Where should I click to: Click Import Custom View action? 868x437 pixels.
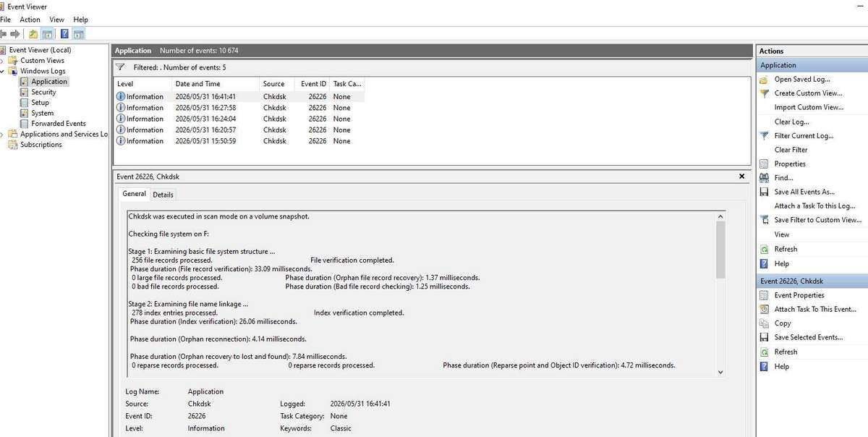pos(809,108)
